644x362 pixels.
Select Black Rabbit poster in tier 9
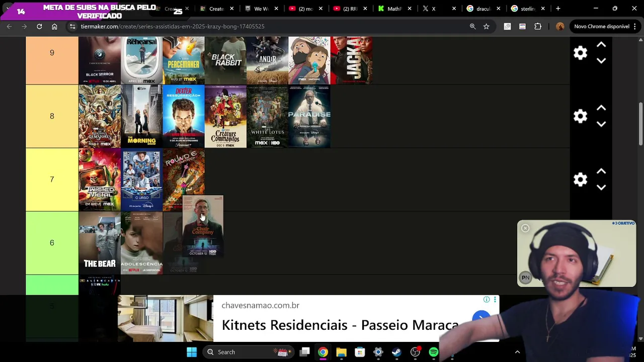pos(225,60)
